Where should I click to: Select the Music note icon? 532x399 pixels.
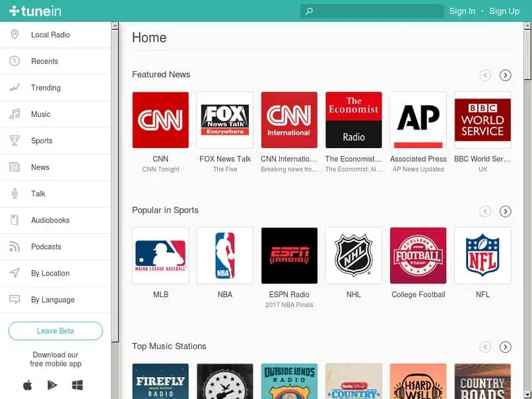(15, 114)
